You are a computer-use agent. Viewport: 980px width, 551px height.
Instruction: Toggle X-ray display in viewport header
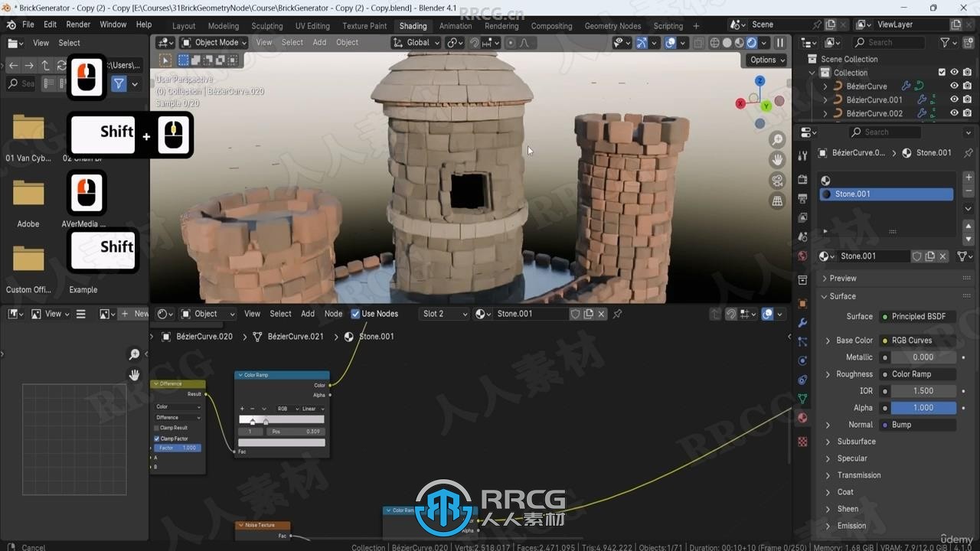click(x=699, y=43)
